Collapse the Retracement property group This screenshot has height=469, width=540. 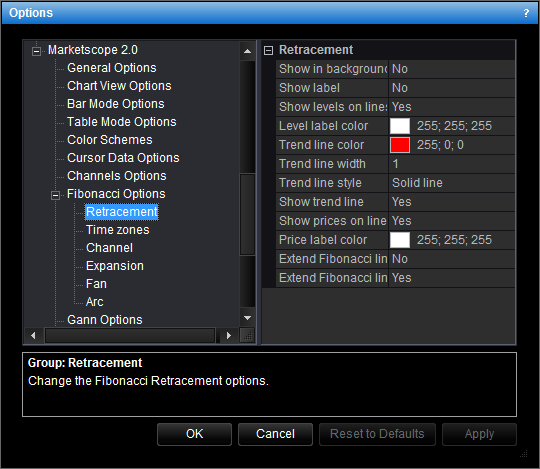pos(268,51)
